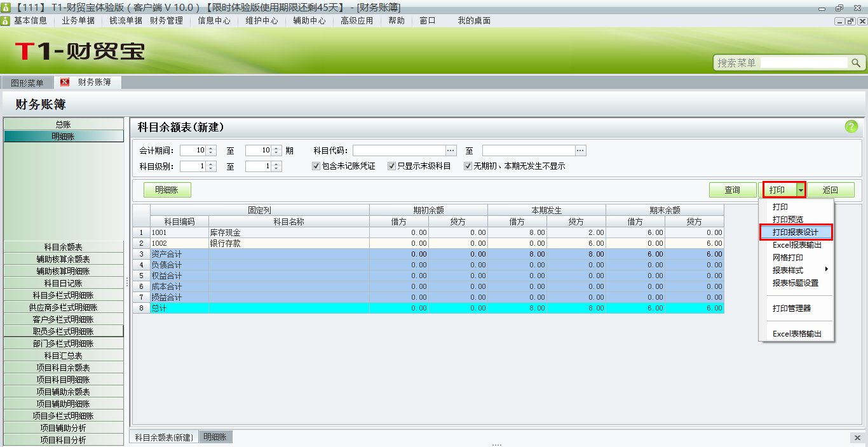Toggle 无期初、本期无发生不显示 checkbox

point(468,166)
